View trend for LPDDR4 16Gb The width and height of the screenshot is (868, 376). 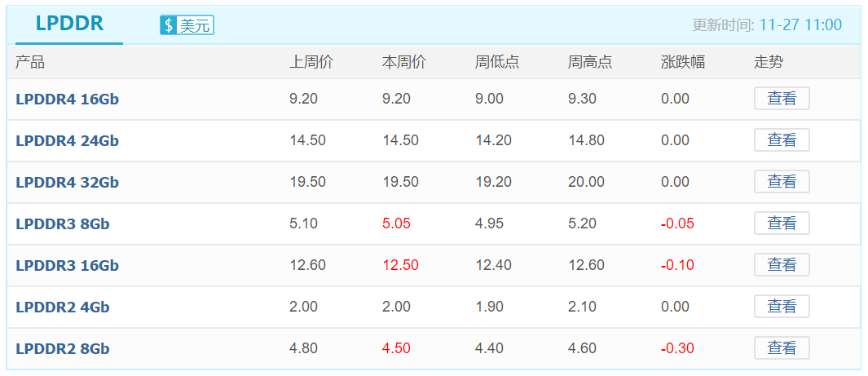coord(782,99)
